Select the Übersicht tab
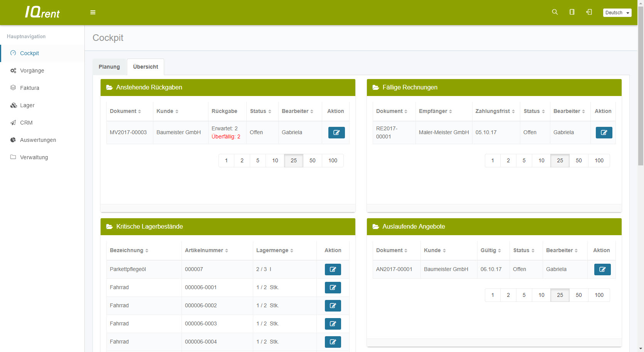The image size is (644, 352). point(145,67)
